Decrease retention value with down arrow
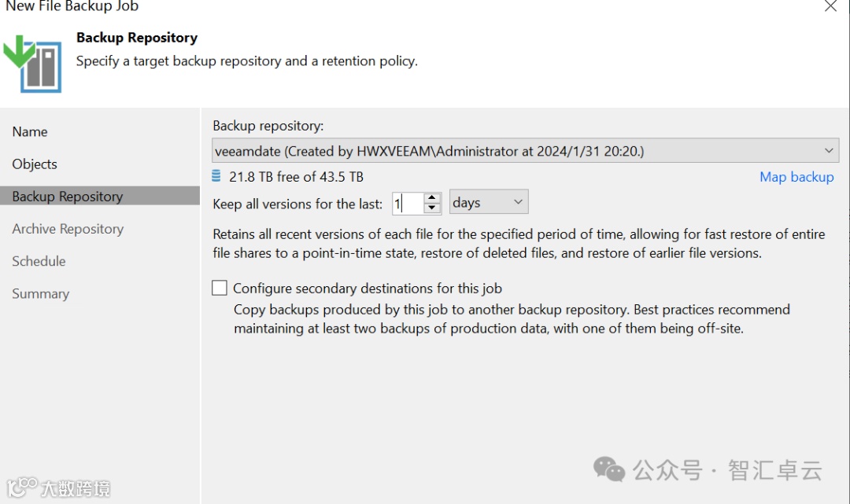Screen dimensions: 850x504 tap(431, 208)
